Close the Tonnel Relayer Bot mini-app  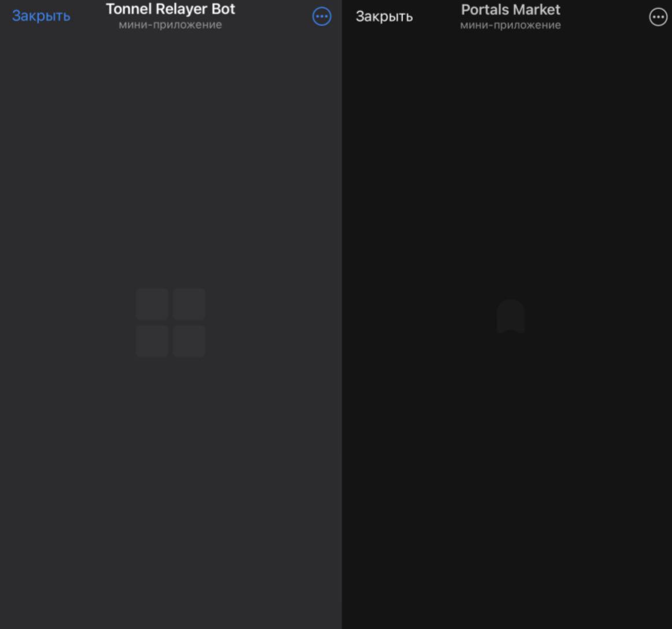[41, 16]
